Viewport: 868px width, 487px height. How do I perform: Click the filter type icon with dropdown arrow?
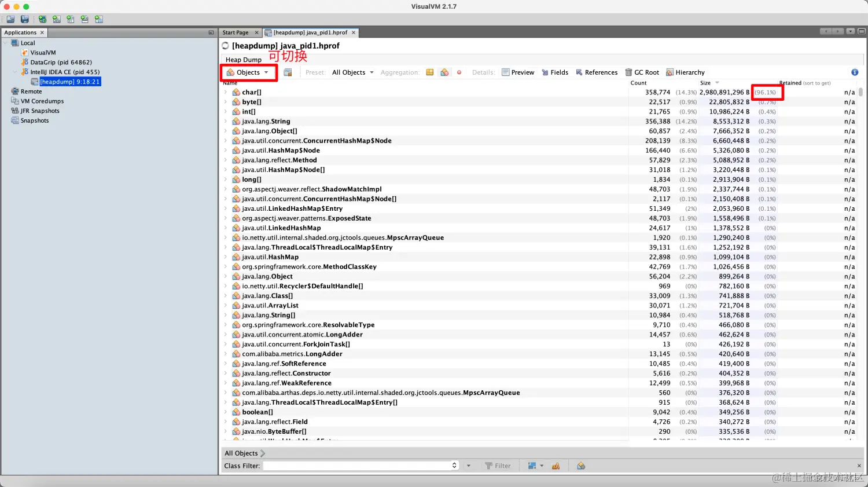click(535, 466)
